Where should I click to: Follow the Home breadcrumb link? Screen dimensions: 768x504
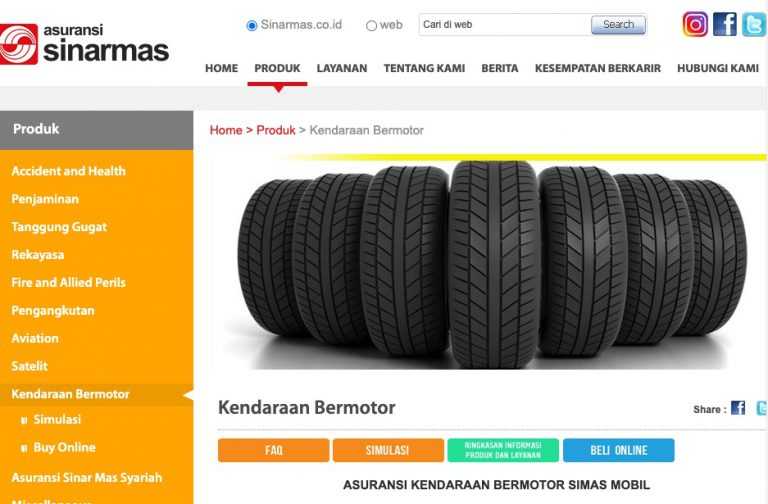[x=226, y=130]
